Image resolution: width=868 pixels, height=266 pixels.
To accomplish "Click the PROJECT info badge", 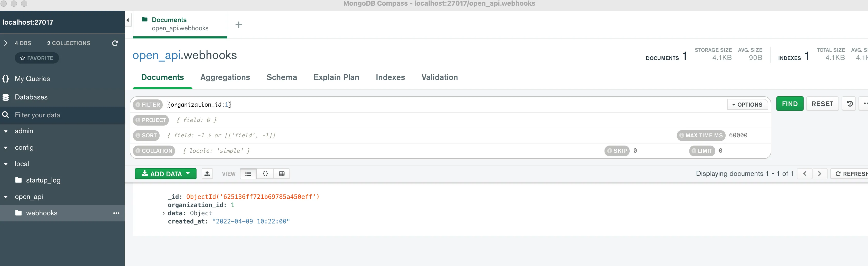I will tap(151, 120).
